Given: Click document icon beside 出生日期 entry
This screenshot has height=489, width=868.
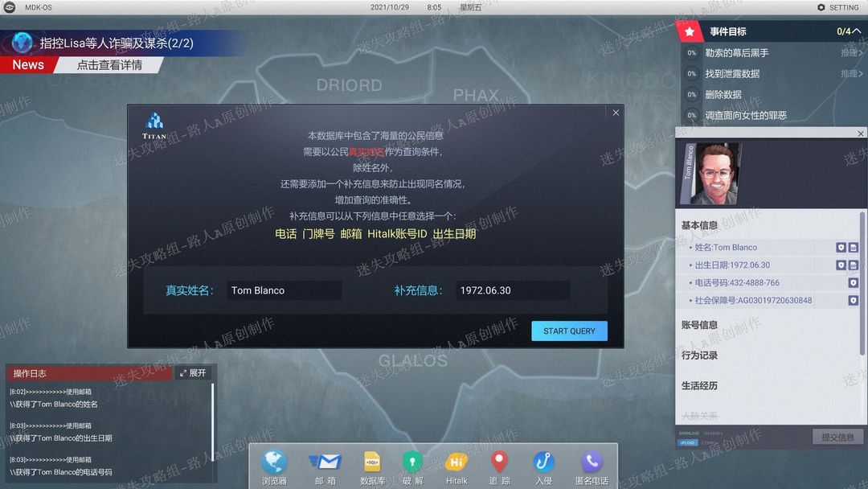Looking at the screenshot, I should (x=853, y=265).
